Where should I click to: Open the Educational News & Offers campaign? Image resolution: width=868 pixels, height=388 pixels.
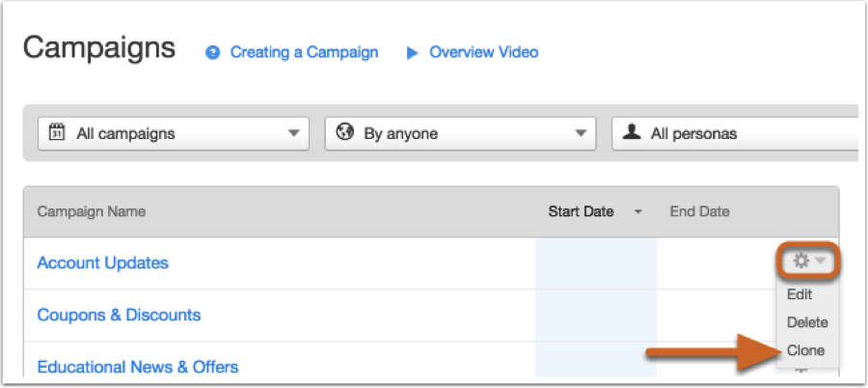coord(137,367)
